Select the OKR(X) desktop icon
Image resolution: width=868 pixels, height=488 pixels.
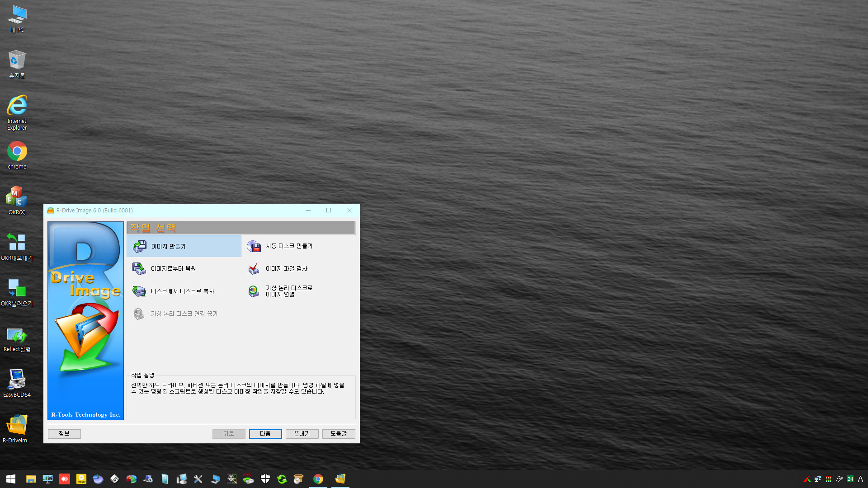17,201
